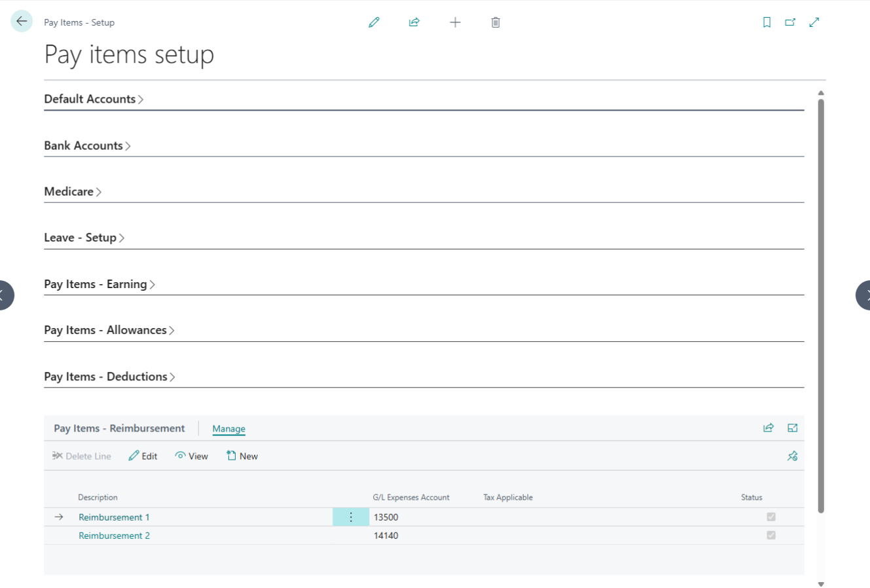
Task: Click the unpin icon in Reimbursement part
Action: tap(792, 456)
